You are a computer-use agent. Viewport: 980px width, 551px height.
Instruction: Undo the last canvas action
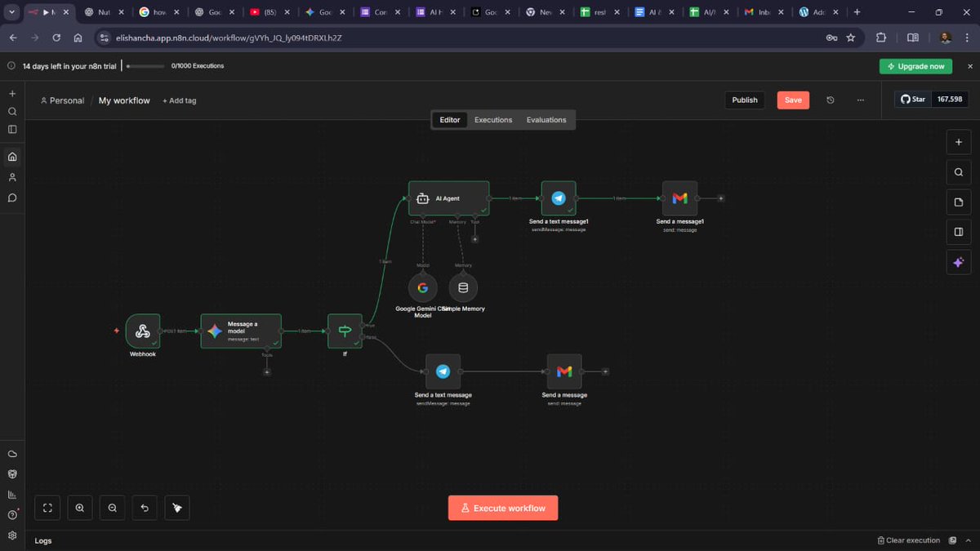point(145,508)
